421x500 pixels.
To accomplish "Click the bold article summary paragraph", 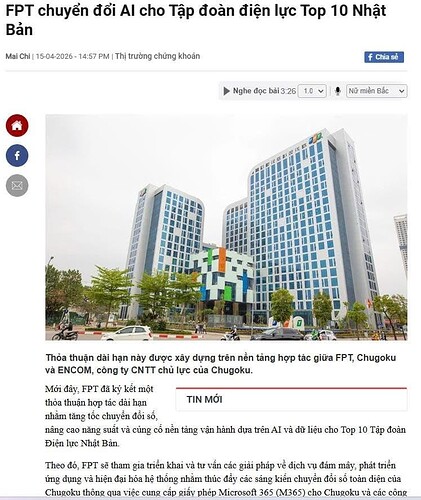I will click(221, 364).
